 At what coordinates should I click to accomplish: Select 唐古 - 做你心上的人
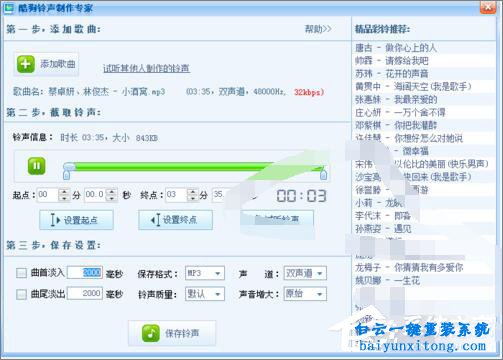(396, 48)
